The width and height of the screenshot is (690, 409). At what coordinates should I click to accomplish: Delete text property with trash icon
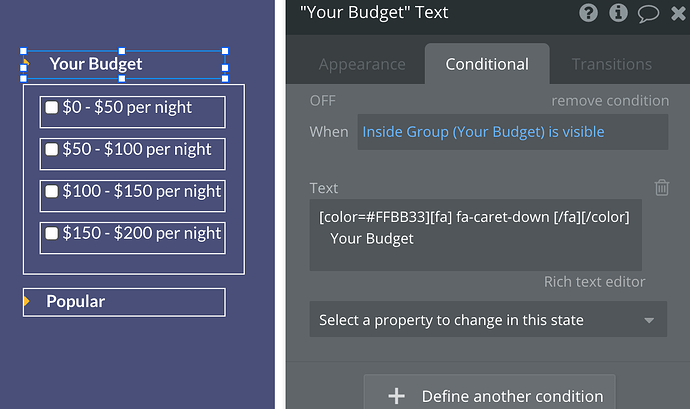[x=661, y=188]
